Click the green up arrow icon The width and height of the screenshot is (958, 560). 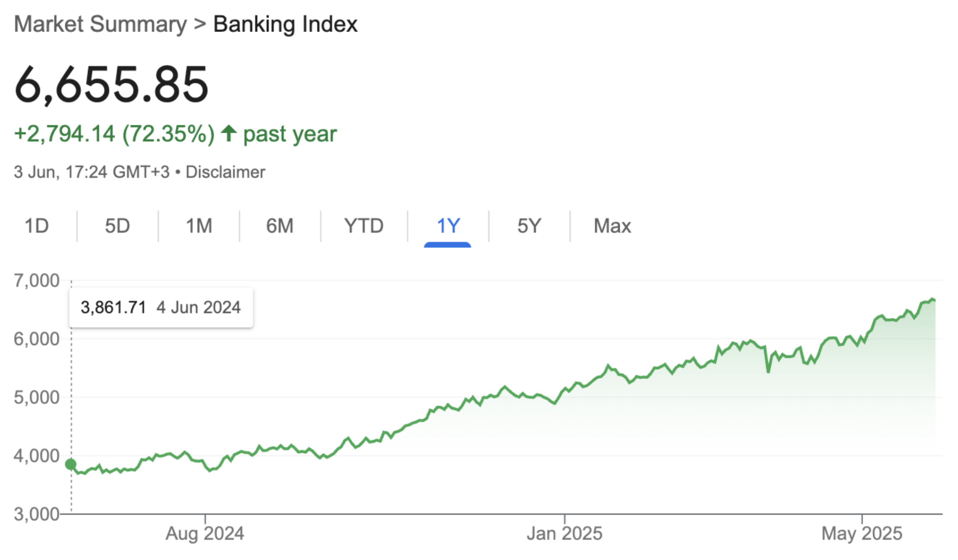coord(229,133)
